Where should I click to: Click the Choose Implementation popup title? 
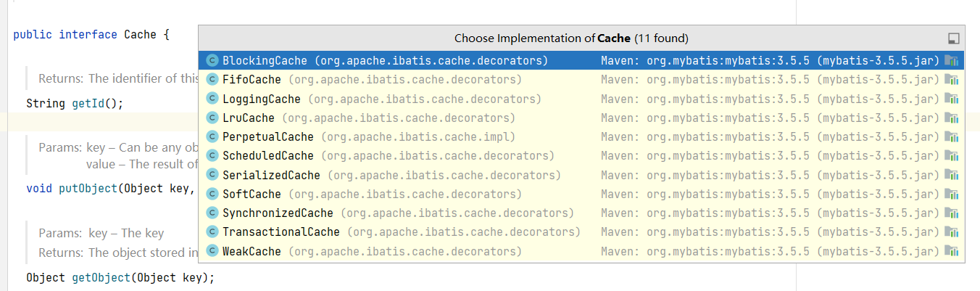coord(571,38)
